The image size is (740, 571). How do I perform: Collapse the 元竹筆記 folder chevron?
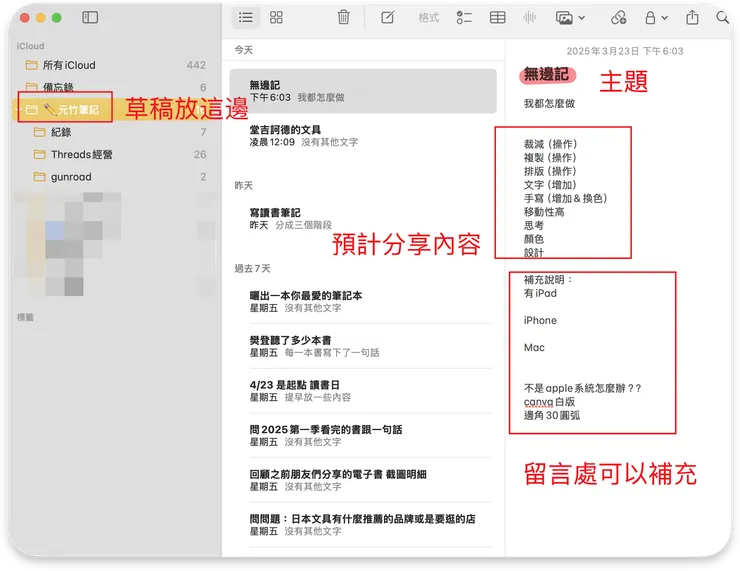(x=19, y=110)
